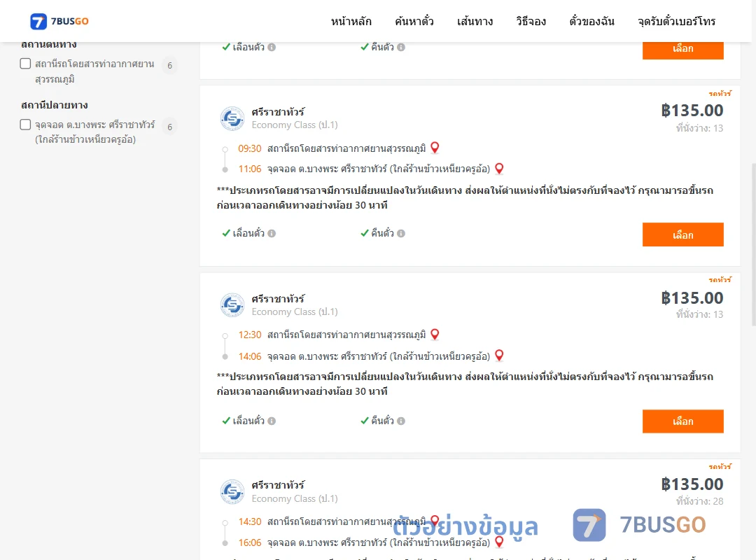Click the page vertical scrollbar
The image size is (756, 560).
click(754, 245)
